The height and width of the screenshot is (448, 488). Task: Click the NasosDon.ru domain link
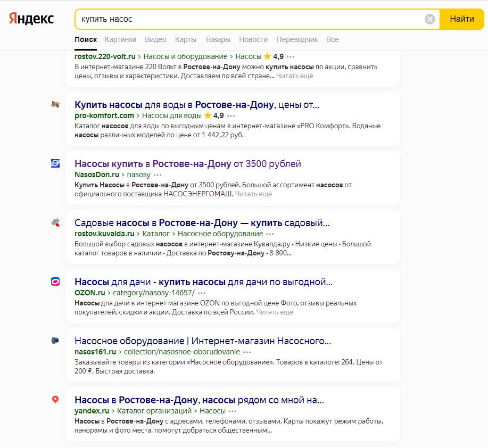(97, 175)
